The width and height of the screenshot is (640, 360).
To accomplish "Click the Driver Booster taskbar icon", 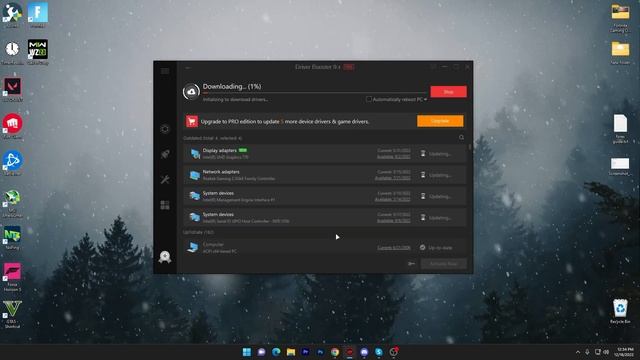I will click(349, 352).
